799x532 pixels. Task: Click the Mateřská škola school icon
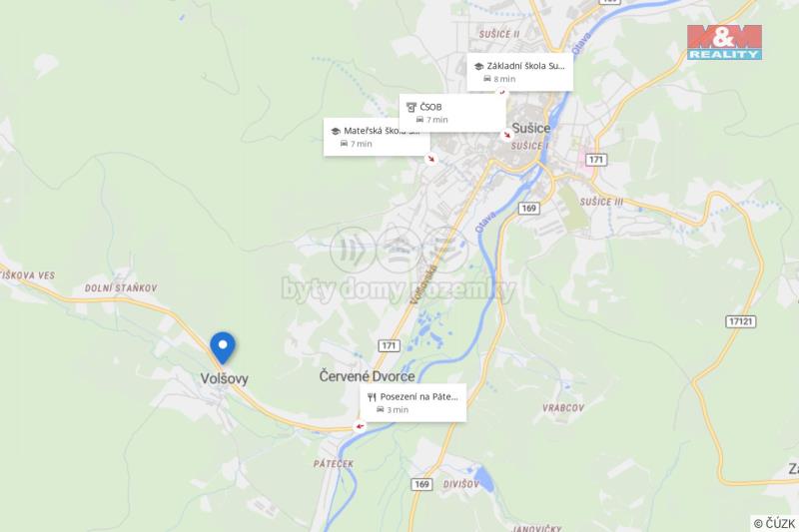[x=336, y=132]
